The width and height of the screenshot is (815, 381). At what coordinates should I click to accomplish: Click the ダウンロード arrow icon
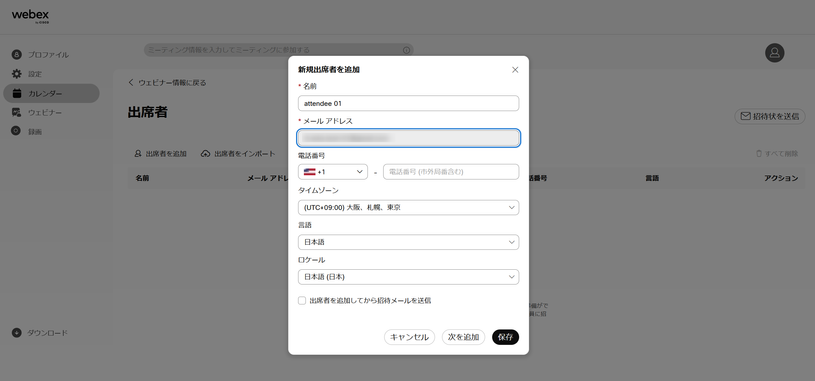point(17,333)
